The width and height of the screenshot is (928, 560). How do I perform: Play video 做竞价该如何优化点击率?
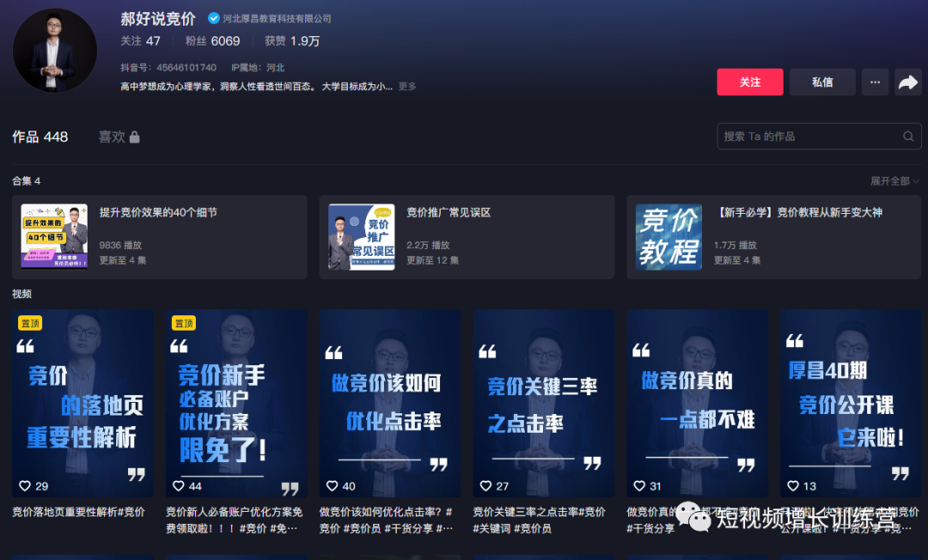point(390,404)
